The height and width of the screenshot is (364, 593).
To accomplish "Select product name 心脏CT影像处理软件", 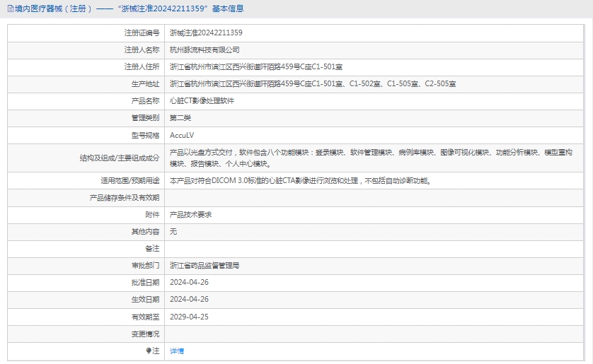I will [x=202, y=101].
